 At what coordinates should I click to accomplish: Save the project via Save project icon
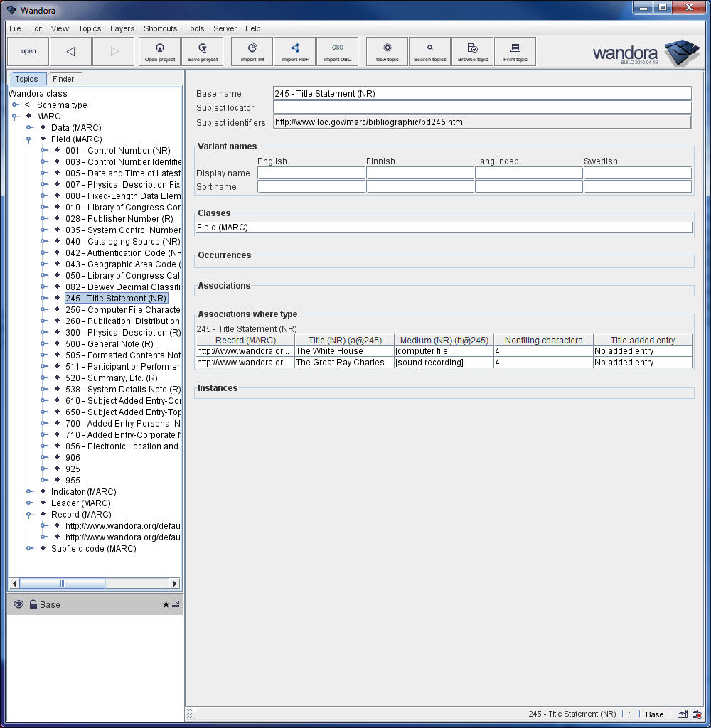pos(202,51)
